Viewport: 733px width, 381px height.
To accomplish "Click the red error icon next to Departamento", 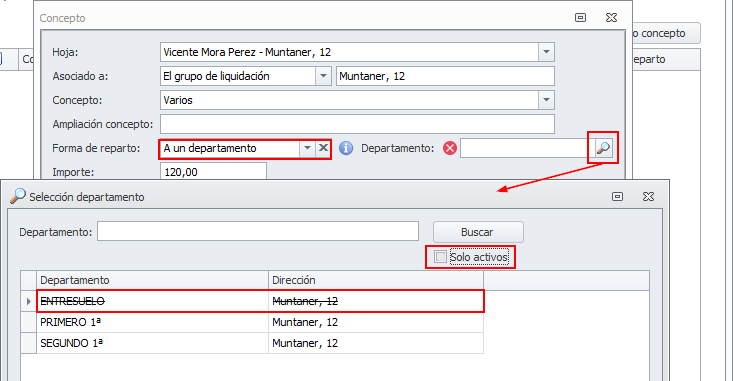I will click(x=450, y=148).
